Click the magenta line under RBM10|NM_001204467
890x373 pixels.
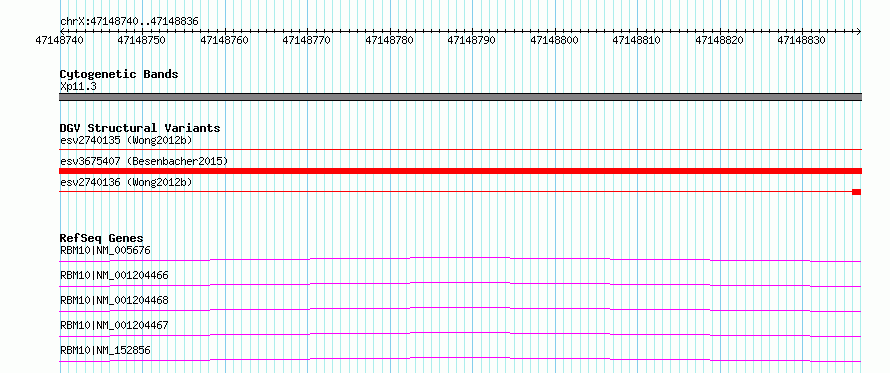(460, 334)
